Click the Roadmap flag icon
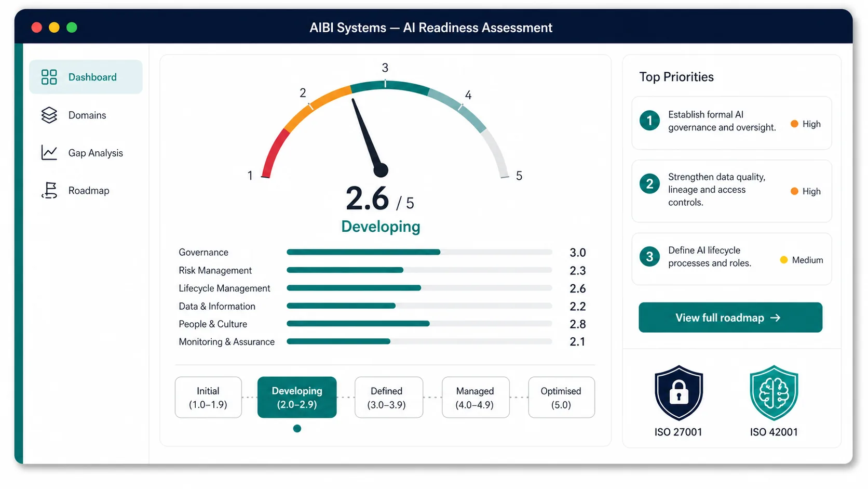The height and width of the screenshot is (489, 868). tap(49, 190)
